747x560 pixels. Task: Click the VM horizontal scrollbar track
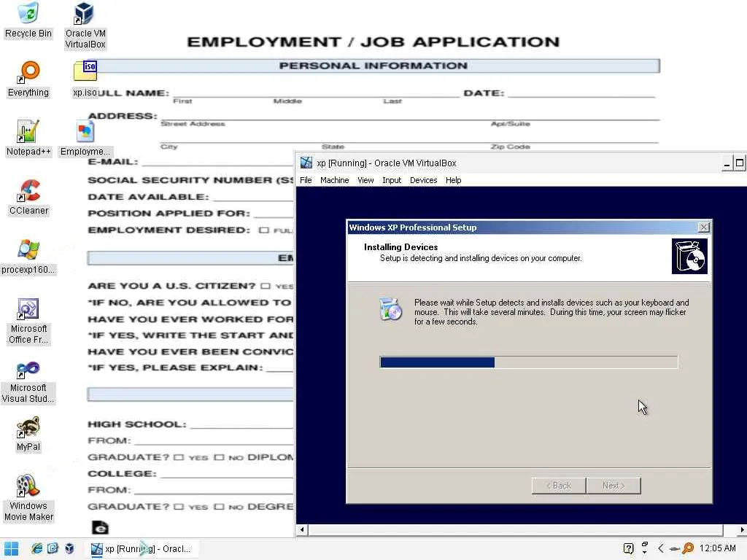[x=516, y=529]
